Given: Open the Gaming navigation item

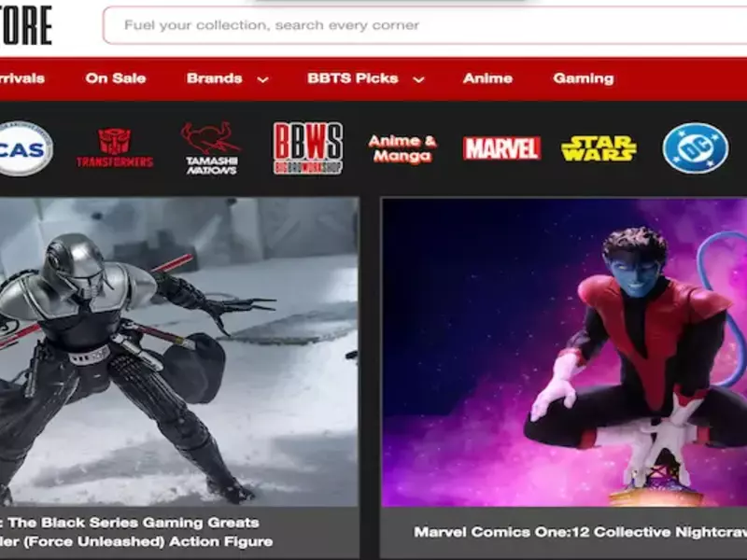Looking at the screenshot, I should 583,78.
